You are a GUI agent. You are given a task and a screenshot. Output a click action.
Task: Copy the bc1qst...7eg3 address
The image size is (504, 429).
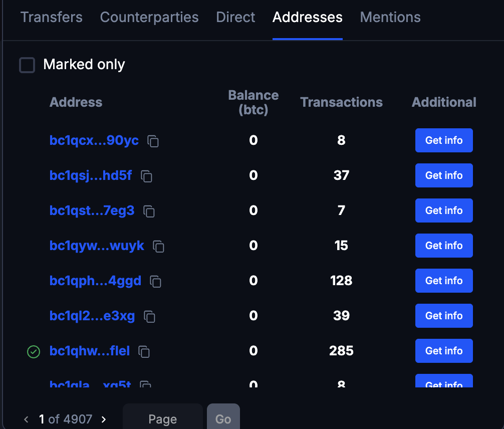click(148, 211)
